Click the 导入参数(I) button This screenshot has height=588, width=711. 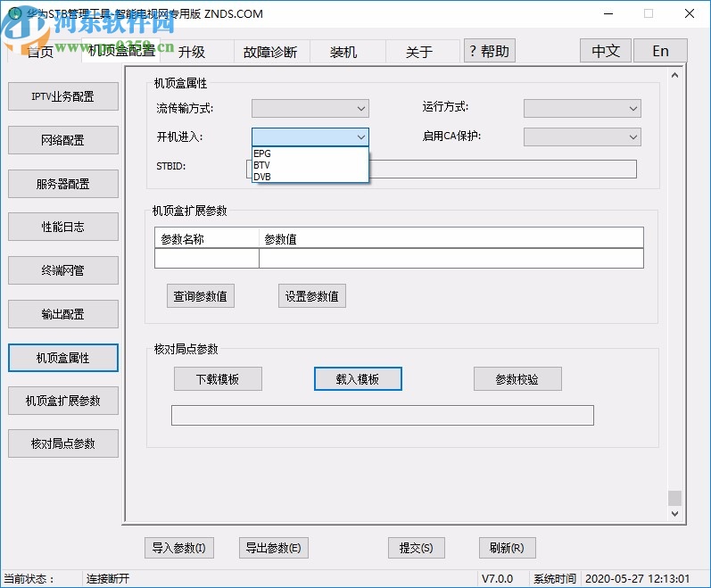pyautogui.click(x=179, y=548)
